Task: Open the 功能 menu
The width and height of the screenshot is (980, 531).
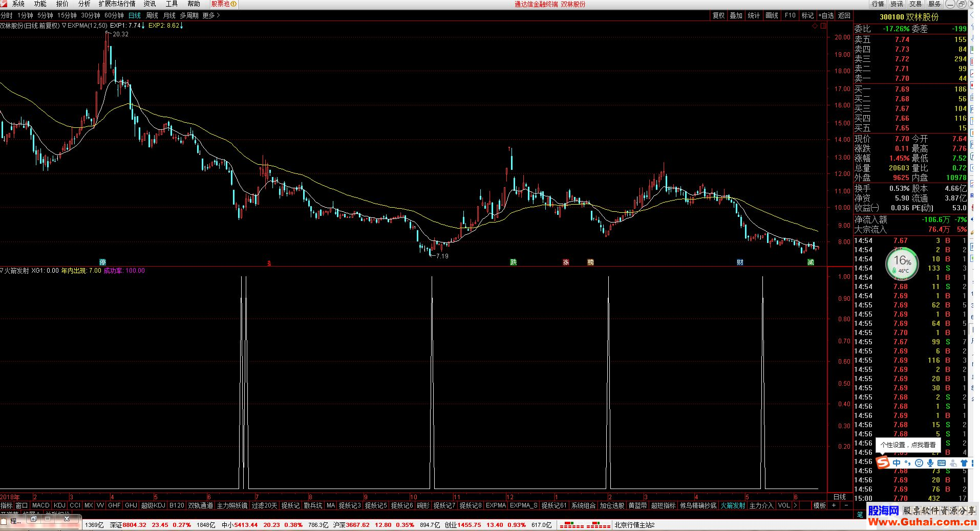Action: click(x=40, y=4)
